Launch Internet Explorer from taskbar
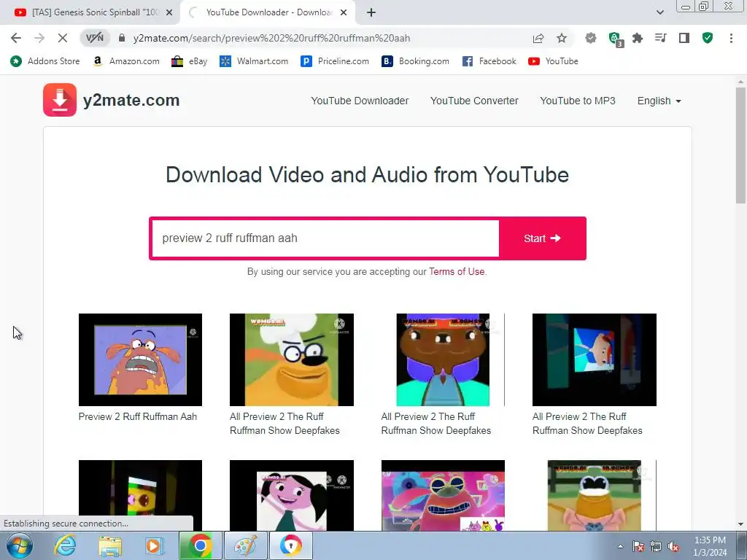This screenshot has height=560, width=747. pos(65,545)
